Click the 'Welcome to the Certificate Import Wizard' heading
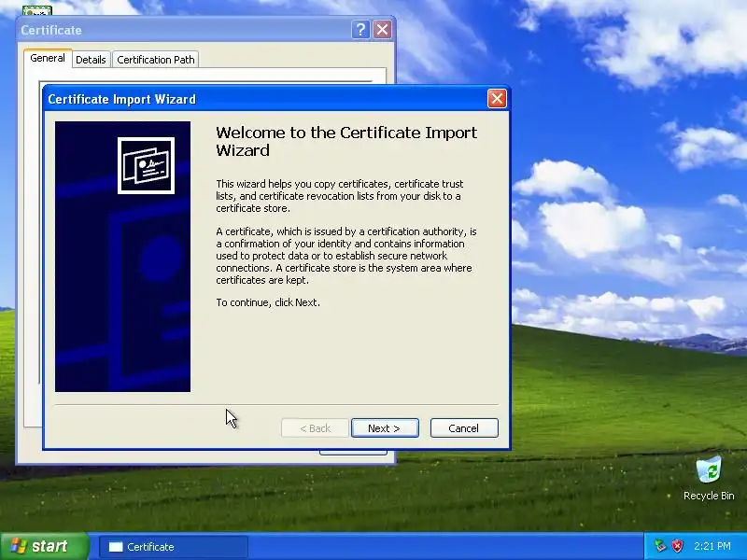Image resolution: width=747 pixels, height=560 pixels. tap(346, 142)
